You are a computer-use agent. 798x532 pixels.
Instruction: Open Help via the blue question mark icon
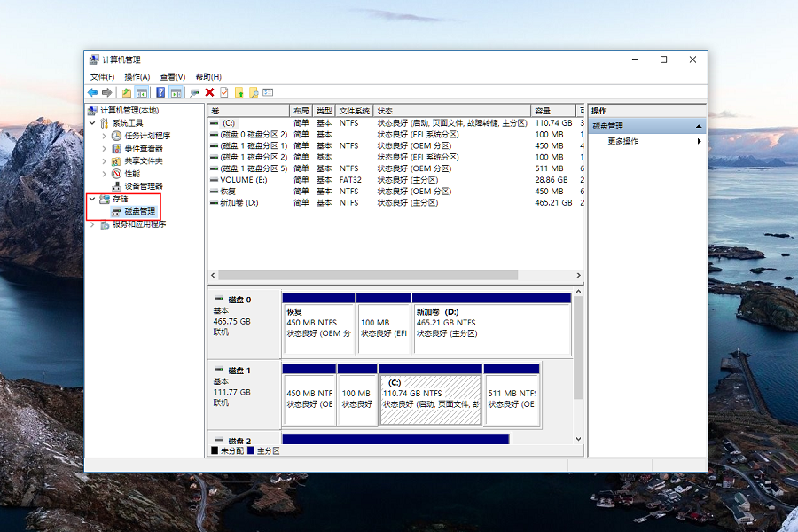point(160,92)
